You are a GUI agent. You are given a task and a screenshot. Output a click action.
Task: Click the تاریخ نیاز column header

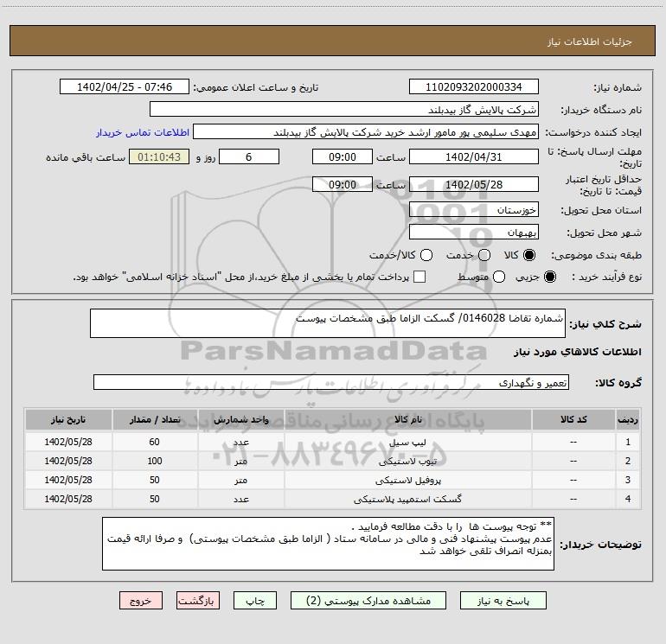[68, 419]
